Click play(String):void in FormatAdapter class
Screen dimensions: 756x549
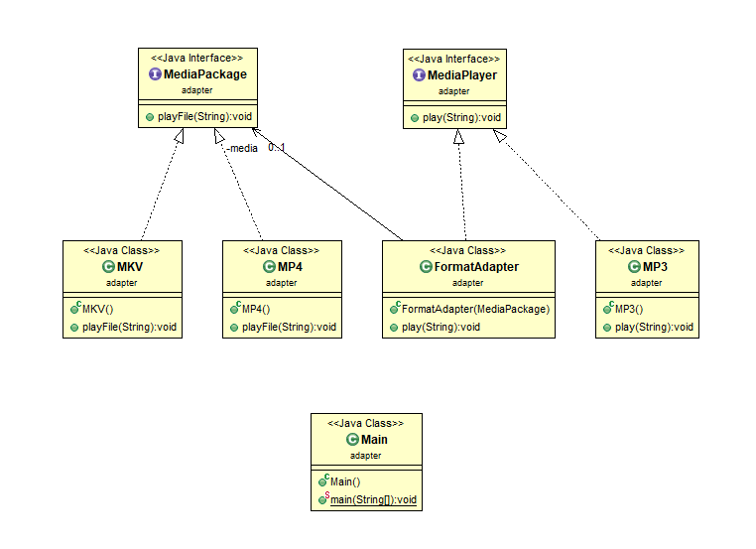pos(441,327)
